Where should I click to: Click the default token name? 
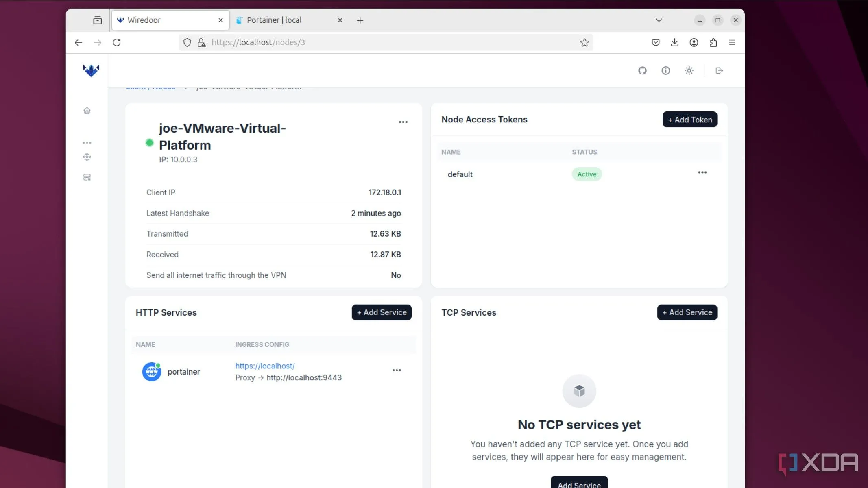click(460, 174)
